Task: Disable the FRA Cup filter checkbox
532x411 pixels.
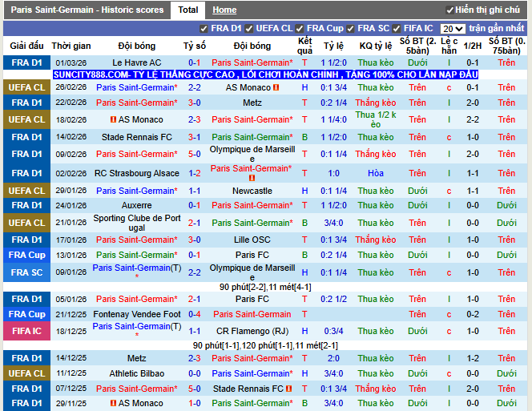Action: click(300, 28)
